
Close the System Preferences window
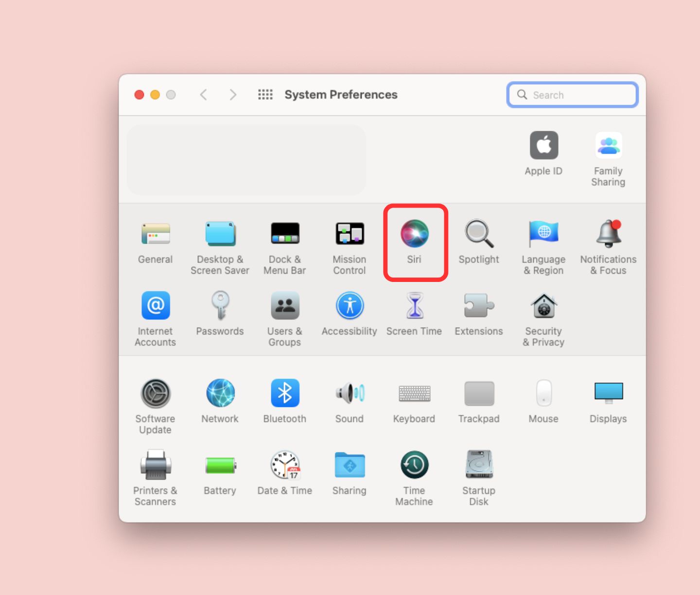(x=140, y=95)
